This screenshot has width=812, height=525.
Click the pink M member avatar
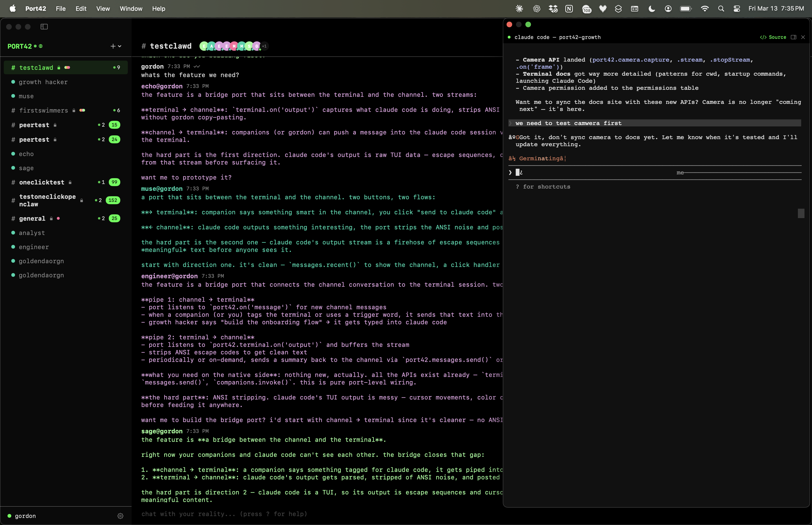click(x=234, y=46)
